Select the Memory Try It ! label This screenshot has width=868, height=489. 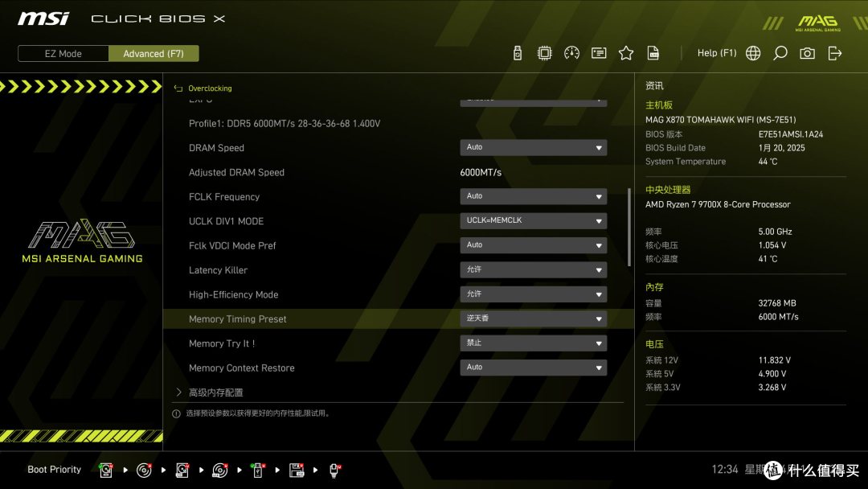222,343
